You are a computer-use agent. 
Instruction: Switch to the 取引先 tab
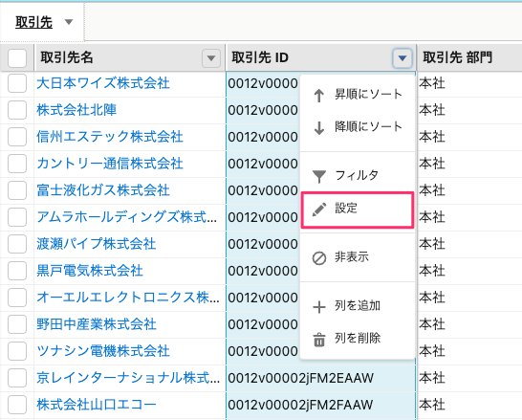tap(34, 22)
